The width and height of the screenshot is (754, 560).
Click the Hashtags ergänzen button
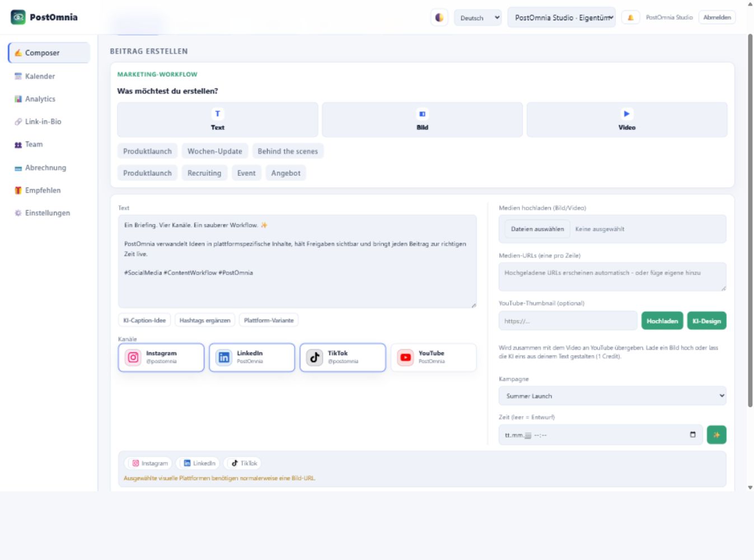(205, 320)
